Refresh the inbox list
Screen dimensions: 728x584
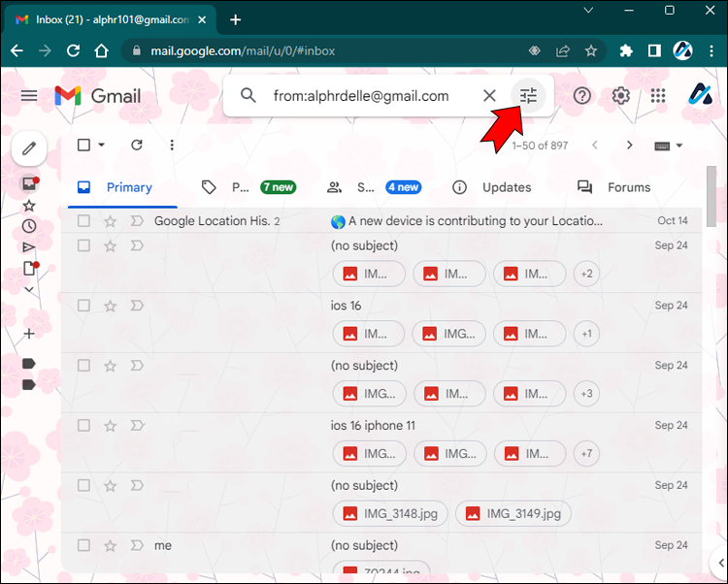pos(137,146)
